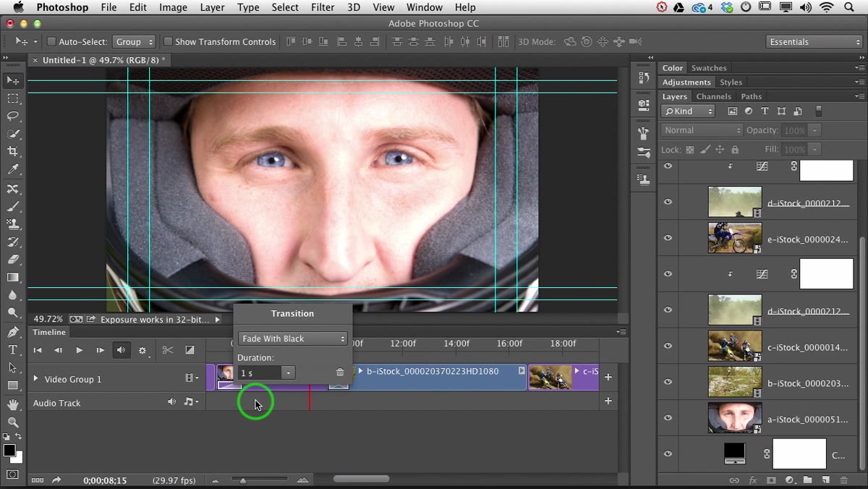
Task: Go to the first frame
Action: [x=38, y=350]
